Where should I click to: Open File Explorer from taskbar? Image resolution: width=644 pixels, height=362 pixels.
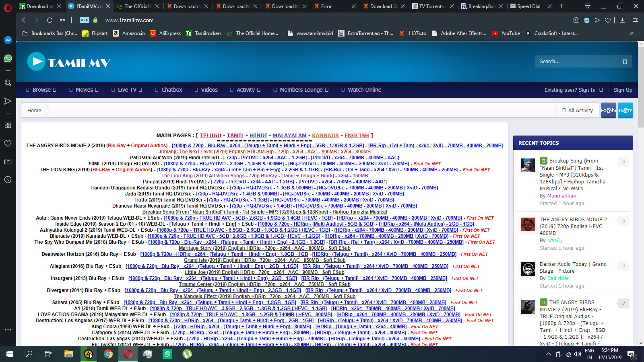(x=68, y=354)
